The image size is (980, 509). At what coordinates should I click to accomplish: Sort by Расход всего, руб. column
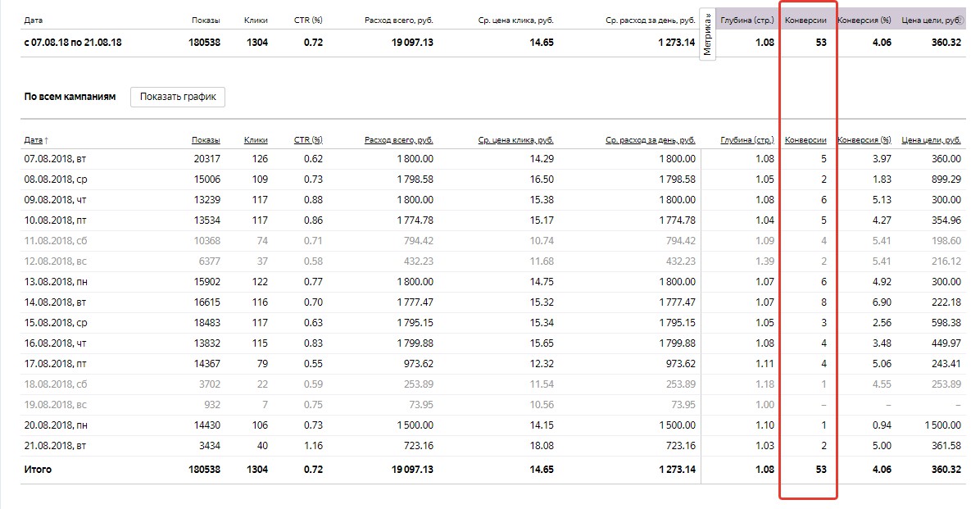[398, 140]
